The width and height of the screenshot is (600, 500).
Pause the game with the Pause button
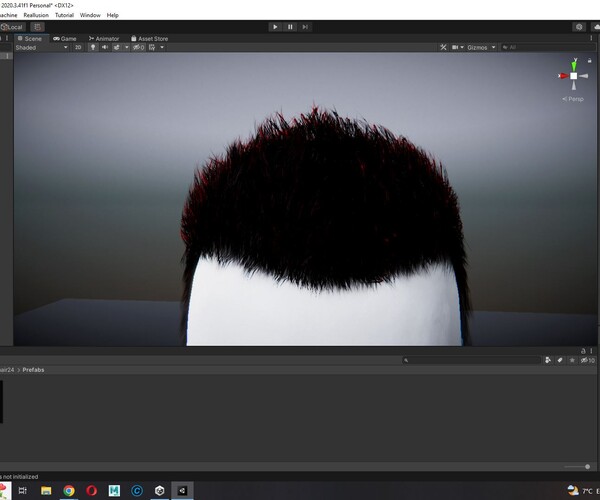(290, 27)
